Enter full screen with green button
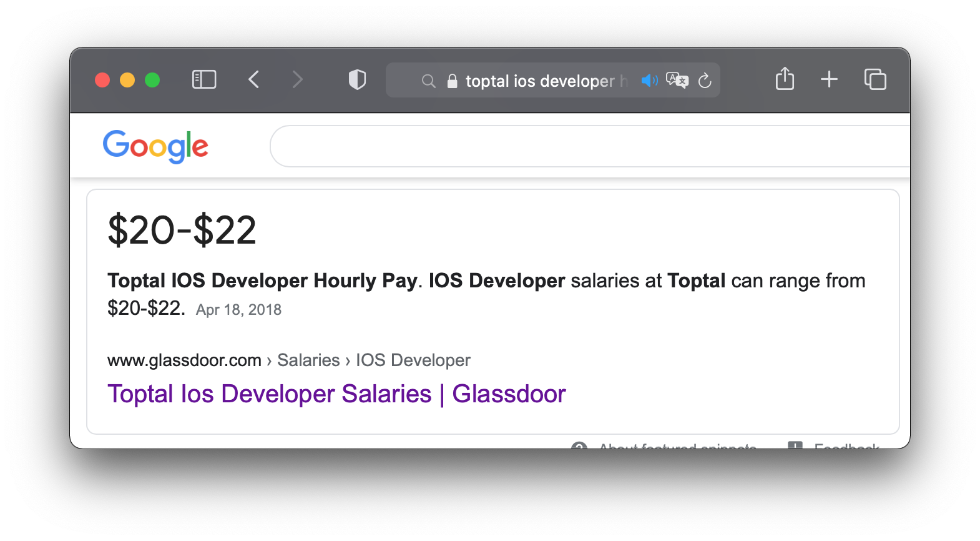Viewport: 980px width, 541px height. (152, 80)
